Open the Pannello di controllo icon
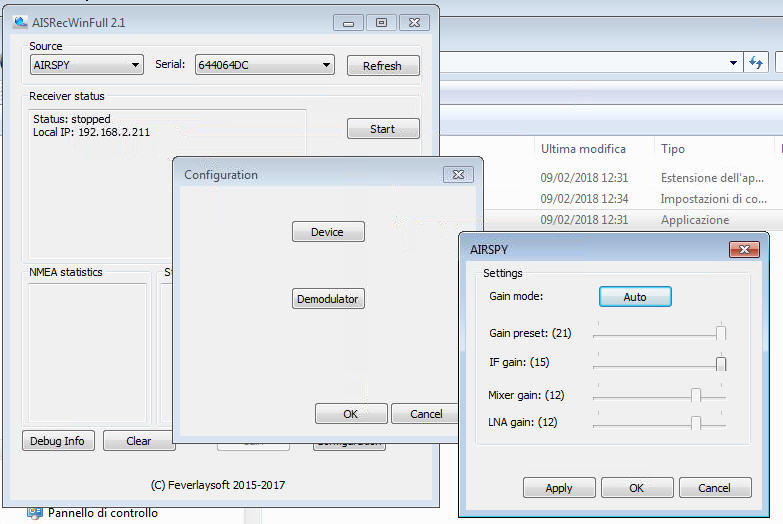 pos(35,513)
